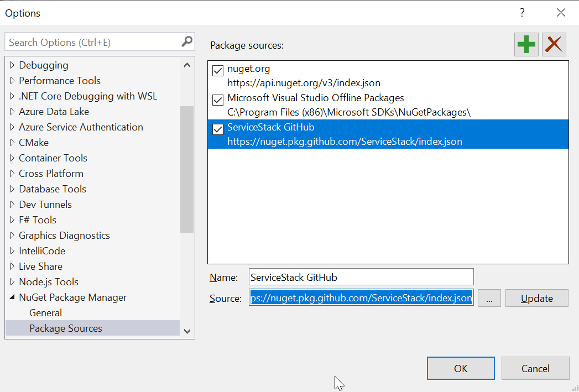The image size is (579, 392).
Task: Click the Source URL field
Action: [x=361, y=297]
